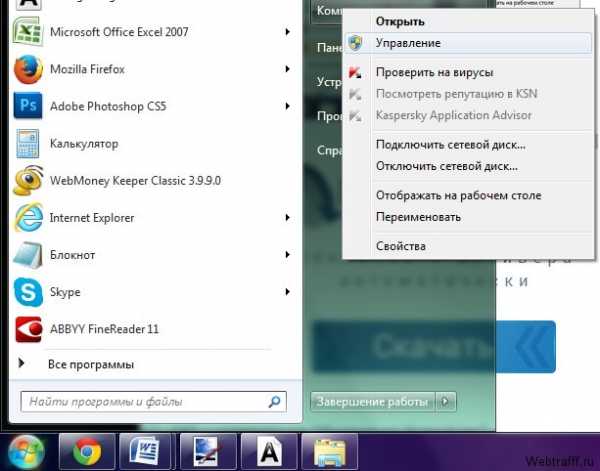Choose Управление from context menu
The image size is (600, 471).
click(x=468, y=43)
